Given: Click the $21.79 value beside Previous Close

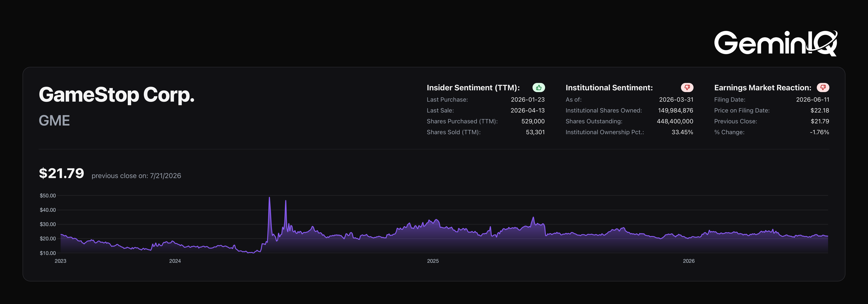Looking at the screenshot, I should 820,121.
